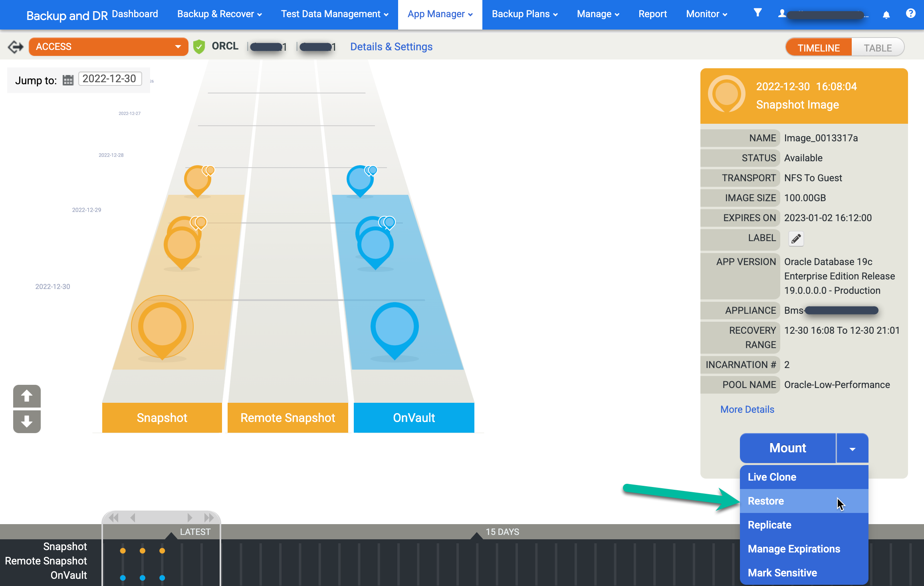Click the Remote Snapshot icon

[x=287, y=418]
